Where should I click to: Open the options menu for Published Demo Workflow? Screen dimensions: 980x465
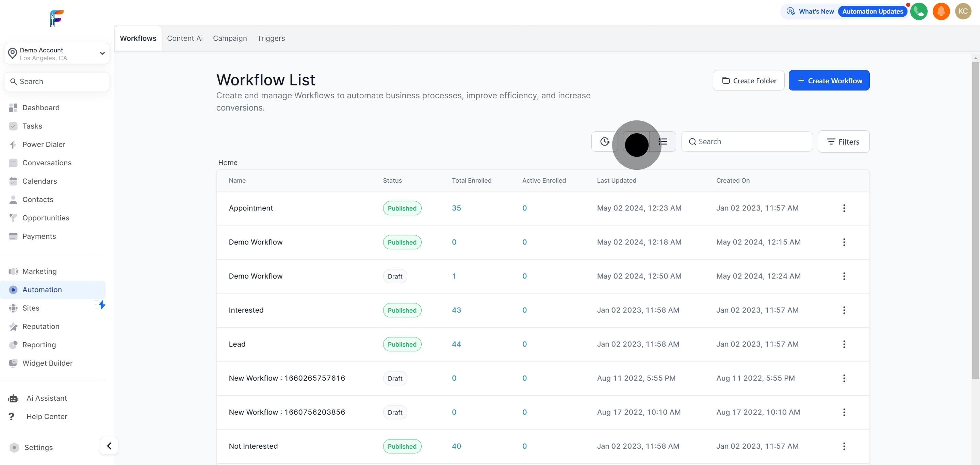coord(844,242)
